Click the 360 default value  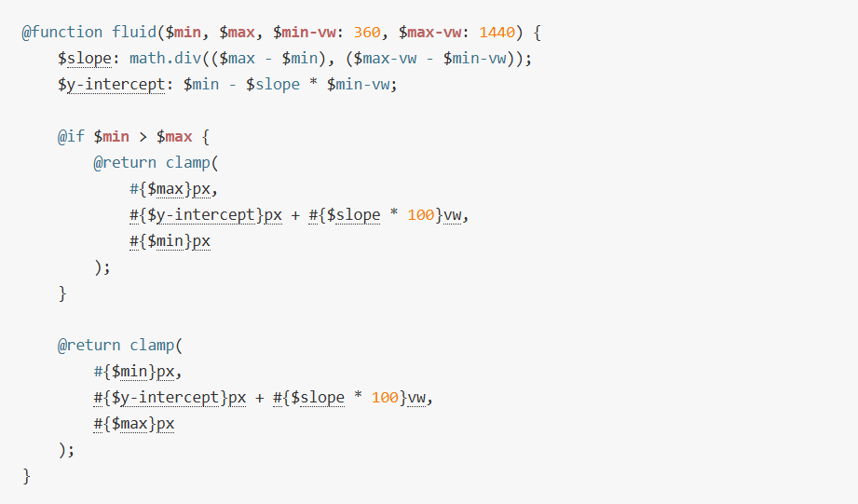367,33
